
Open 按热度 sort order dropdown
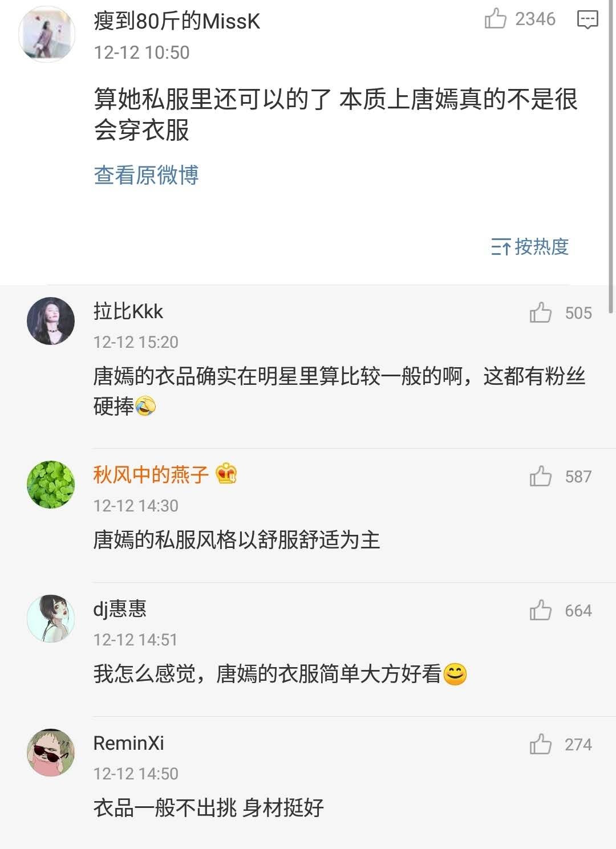530,246
